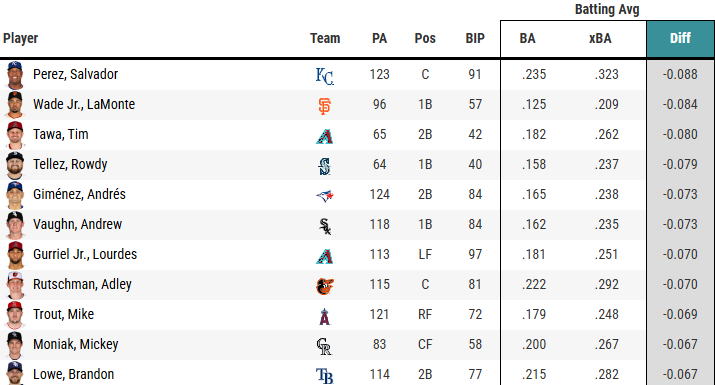Screen dimensions: 715x385
Task: Click the Toronto Blue Jays logo icon
Action: pyautogui.click(x=325, y=196)
